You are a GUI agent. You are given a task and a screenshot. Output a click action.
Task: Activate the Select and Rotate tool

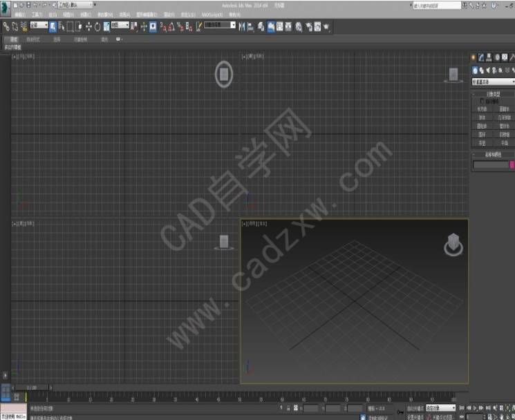(97, 27)
